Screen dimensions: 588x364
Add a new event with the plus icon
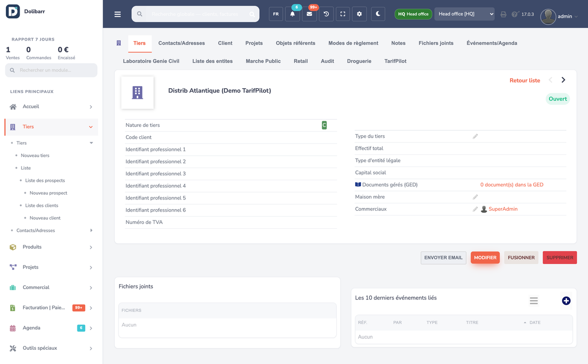tap(566, 301)
